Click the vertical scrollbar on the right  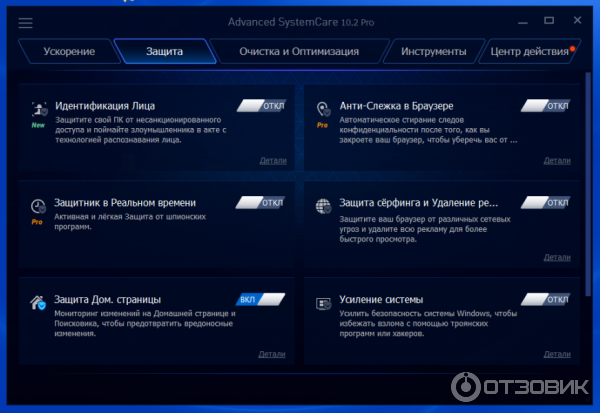click(587, 180)
